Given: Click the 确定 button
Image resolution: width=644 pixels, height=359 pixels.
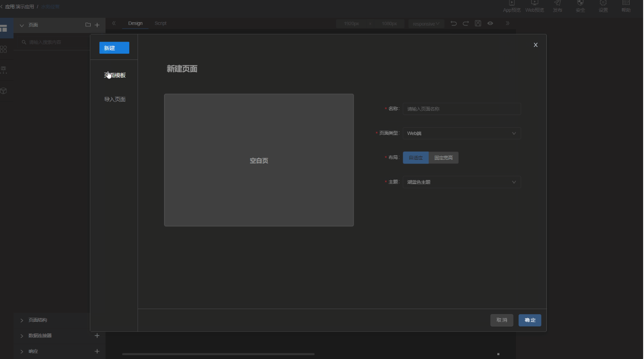Looking at the screenshot, I should coord(530,320).
